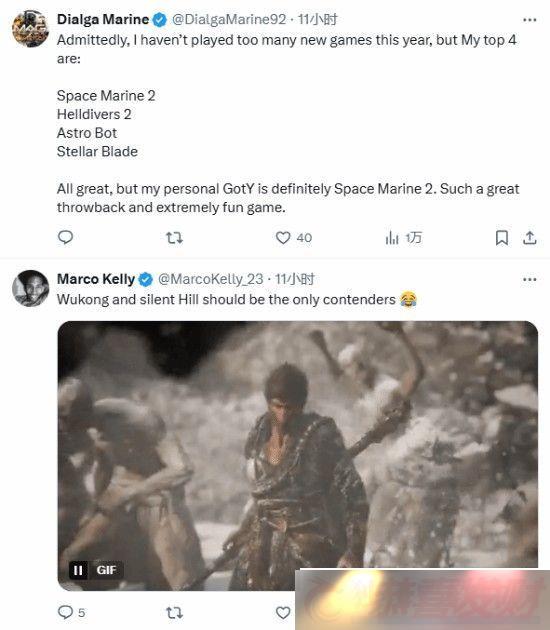Like Marco Kelly's tweet
The width and height of the screenshot is (550, 630).
(283, 613)
